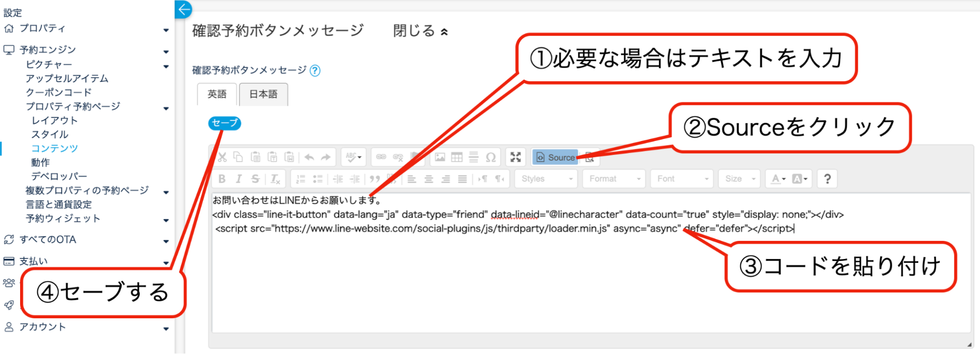Click the blue back arrow button

pos(184,9)
